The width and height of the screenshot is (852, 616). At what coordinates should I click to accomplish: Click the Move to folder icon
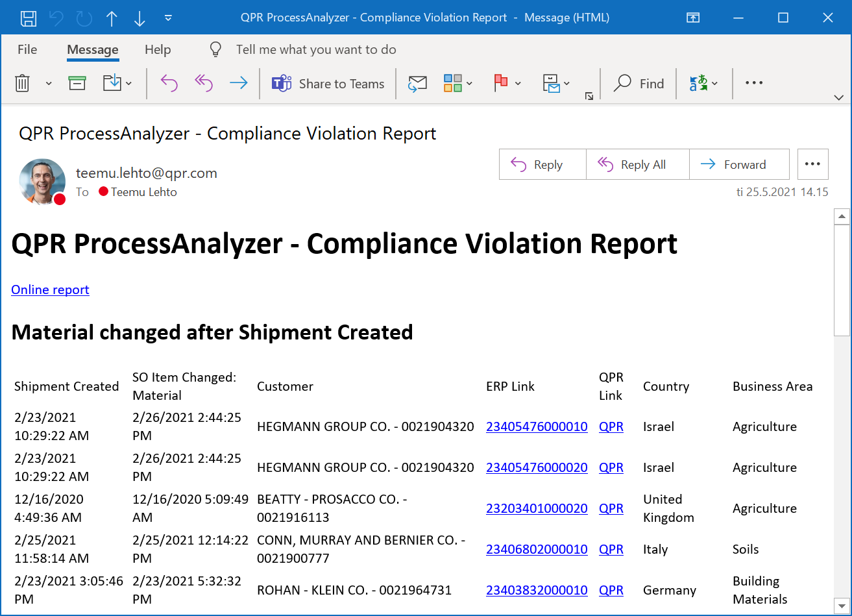[113, 83]
